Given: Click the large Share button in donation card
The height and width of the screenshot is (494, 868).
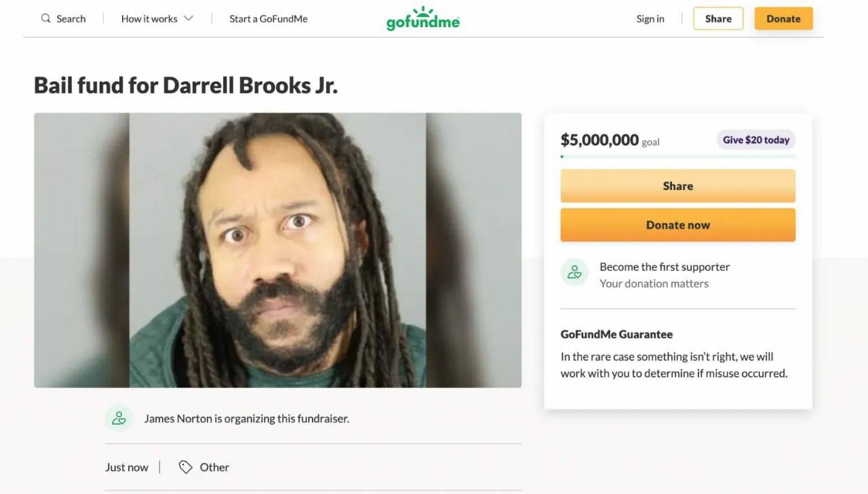Looking at the screenshot, I should click(x=678, y=186).
